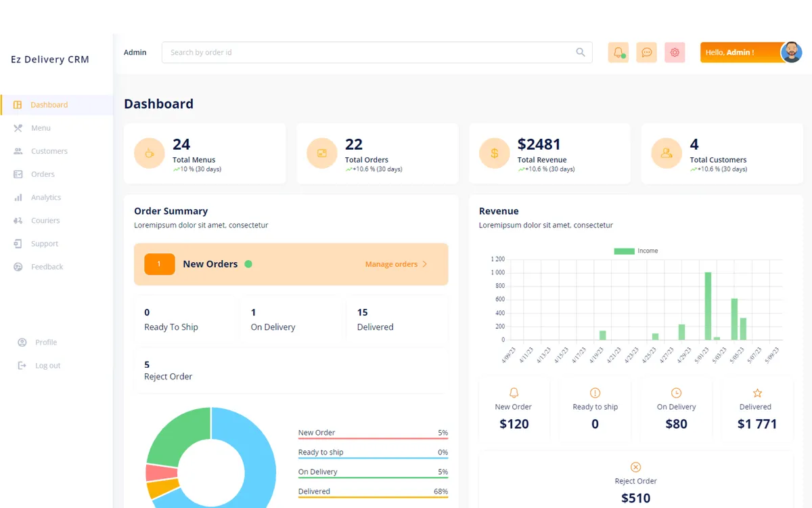Screen dimensions: 812x508
Task: Click the Log out link
Action: 48,366
